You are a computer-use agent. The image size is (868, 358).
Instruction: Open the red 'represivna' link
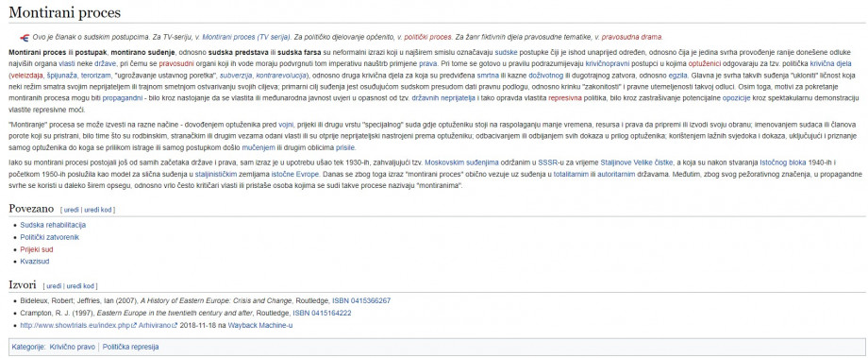[x=564, y=97]
